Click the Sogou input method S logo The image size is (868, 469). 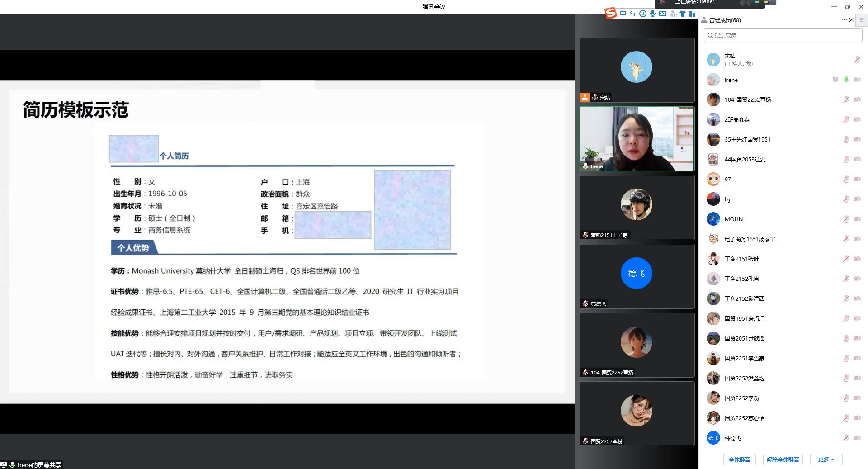coord(611,14)
